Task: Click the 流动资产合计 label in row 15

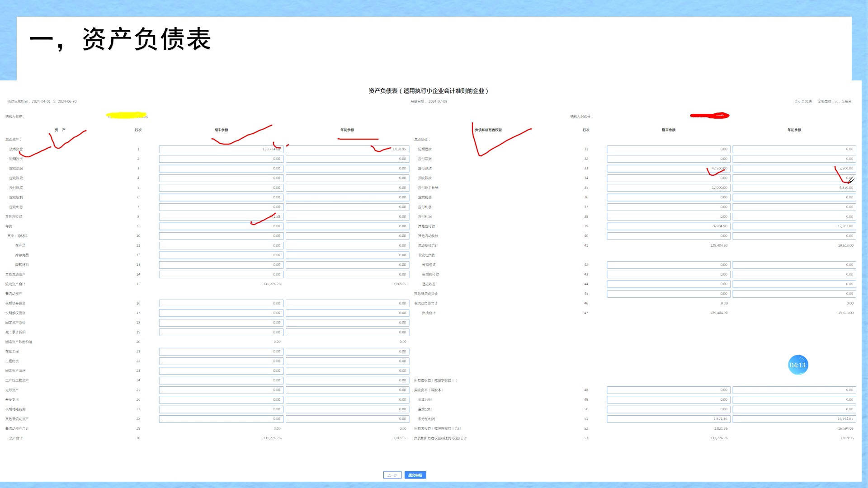Action: pyautogui.click(x=15, y=284)
